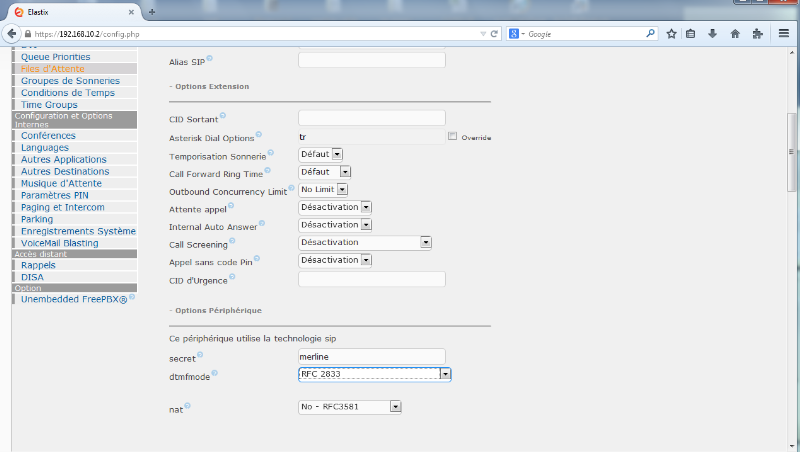Enable the Override checkbox
This screenshot has width=800, height=452.
pyautogui.click(x=453, y=136)
